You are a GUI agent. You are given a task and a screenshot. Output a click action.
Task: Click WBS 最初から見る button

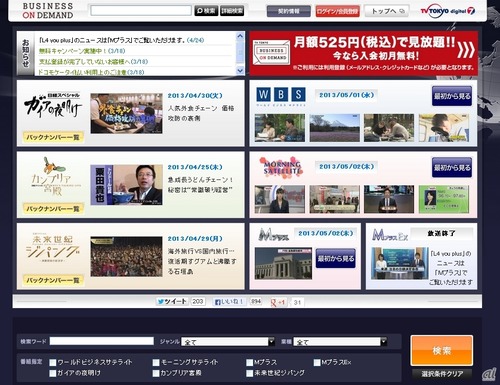(x=452, y=96)
